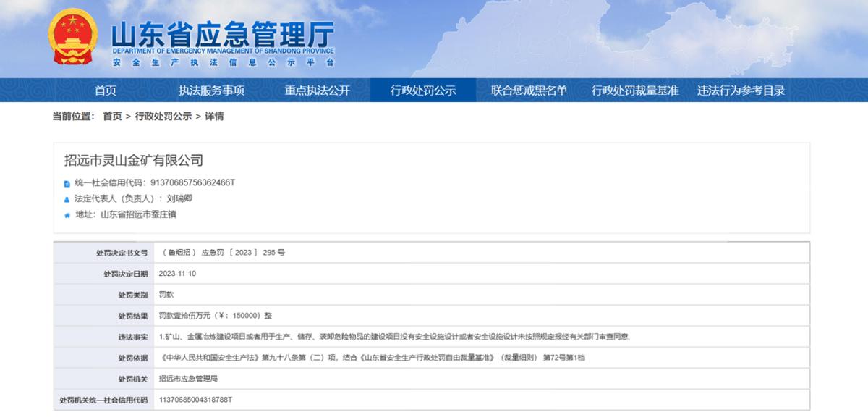
Task: Open the 首页 navigation tab
Action: (x=105, y=91)
